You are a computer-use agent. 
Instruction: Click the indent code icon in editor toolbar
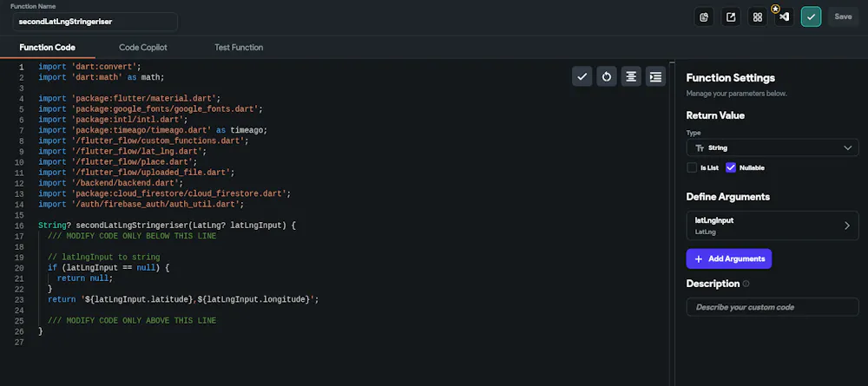tap(655, 77)
